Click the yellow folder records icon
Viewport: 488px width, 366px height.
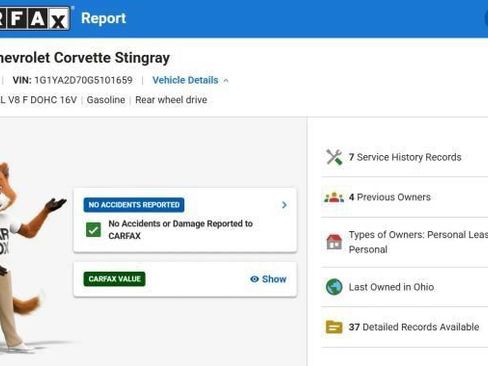click(x=334, y=327)
